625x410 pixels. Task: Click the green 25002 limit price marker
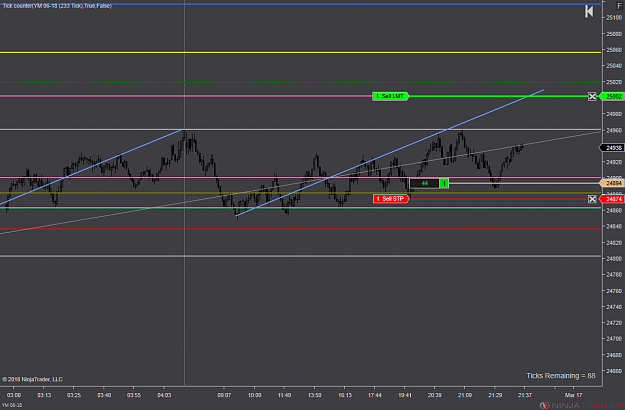(613, 96)
